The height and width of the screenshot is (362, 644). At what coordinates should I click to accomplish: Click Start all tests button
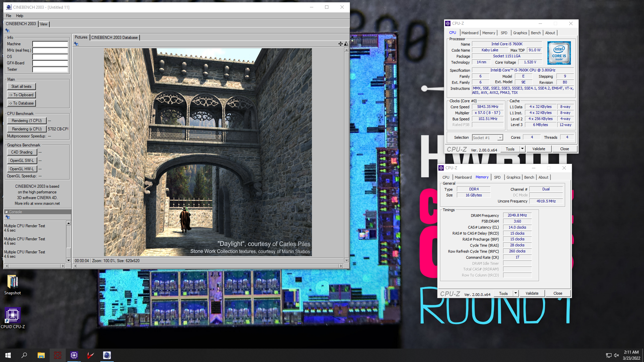[21, 86]
